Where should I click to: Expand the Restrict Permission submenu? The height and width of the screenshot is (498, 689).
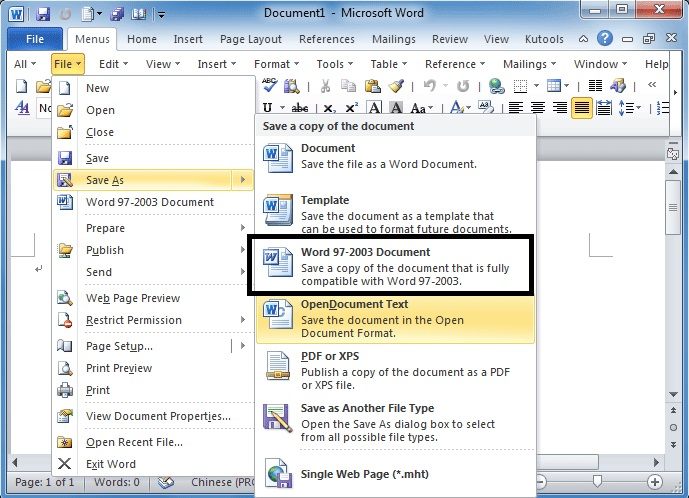pyautogui.click(x=153, y=320)
